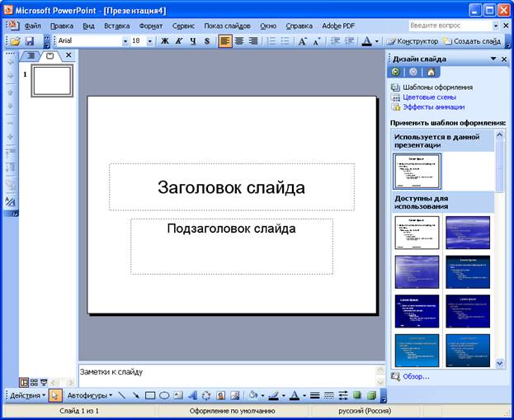Click the Цветовые схемы link
514x420 pixels.
click(x=428, y=97)
